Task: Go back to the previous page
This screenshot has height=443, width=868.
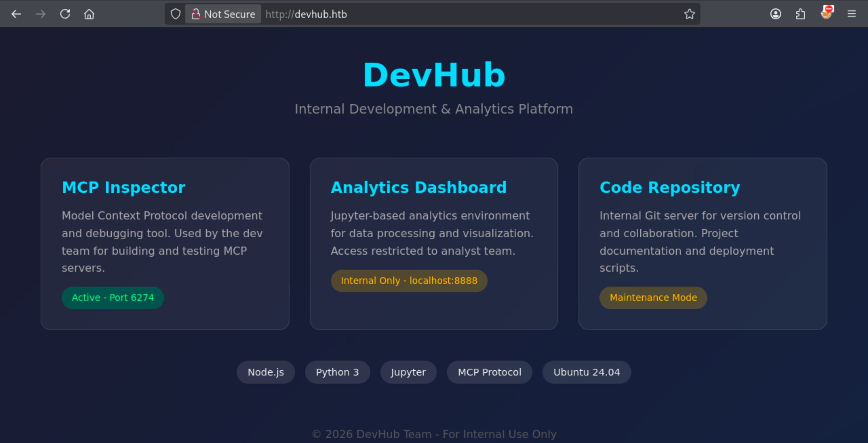Action: pyautogui.click(x=16, y=14)
